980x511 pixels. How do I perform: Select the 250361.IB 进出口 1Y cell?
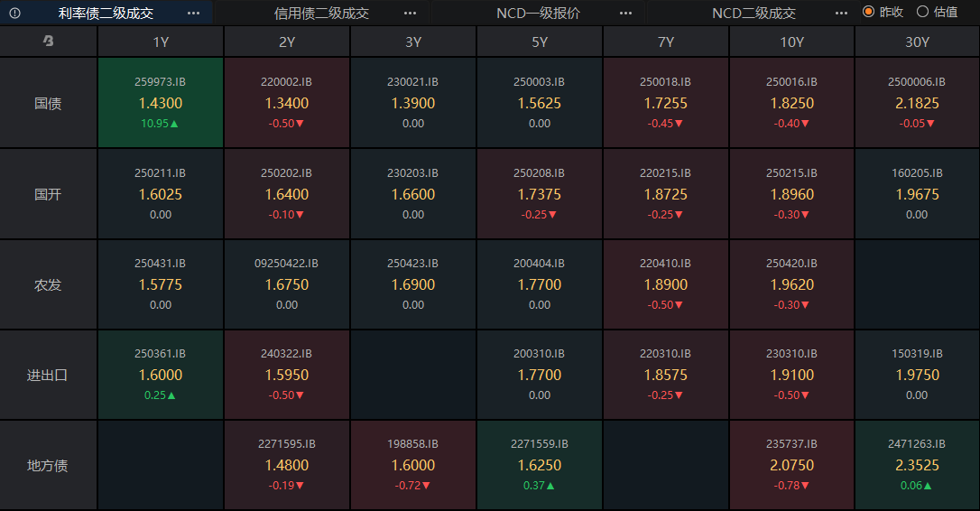click(161, 375)
